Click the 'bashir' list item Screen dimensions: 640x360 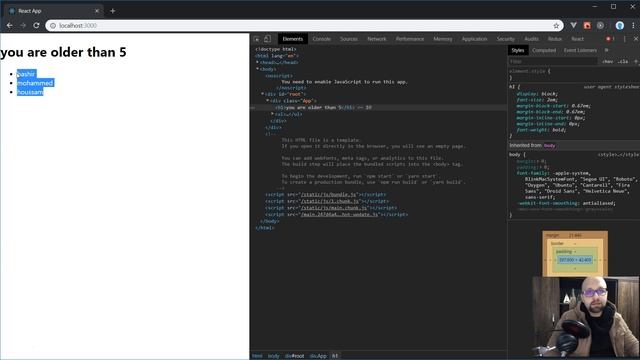click(26, 74)
